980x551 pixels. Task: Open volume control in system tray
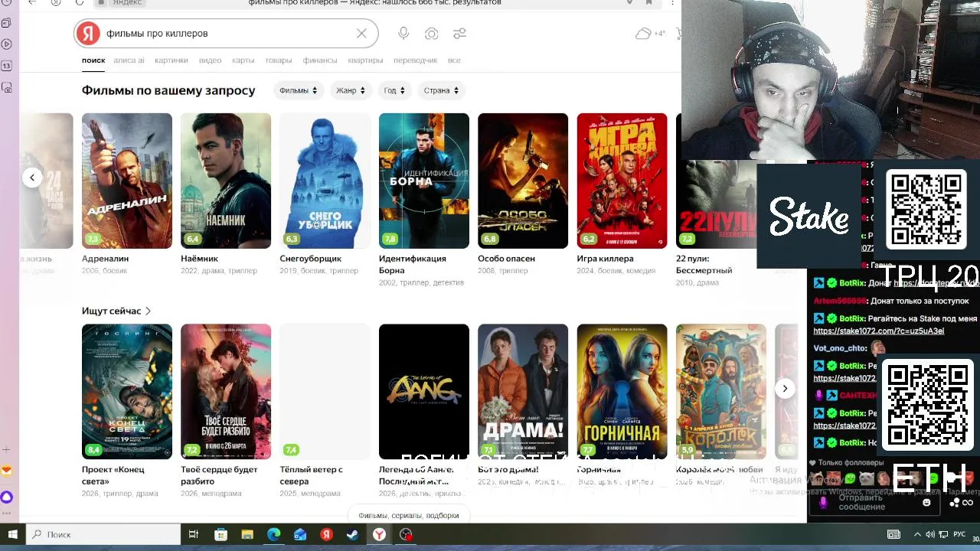[930, 534]
